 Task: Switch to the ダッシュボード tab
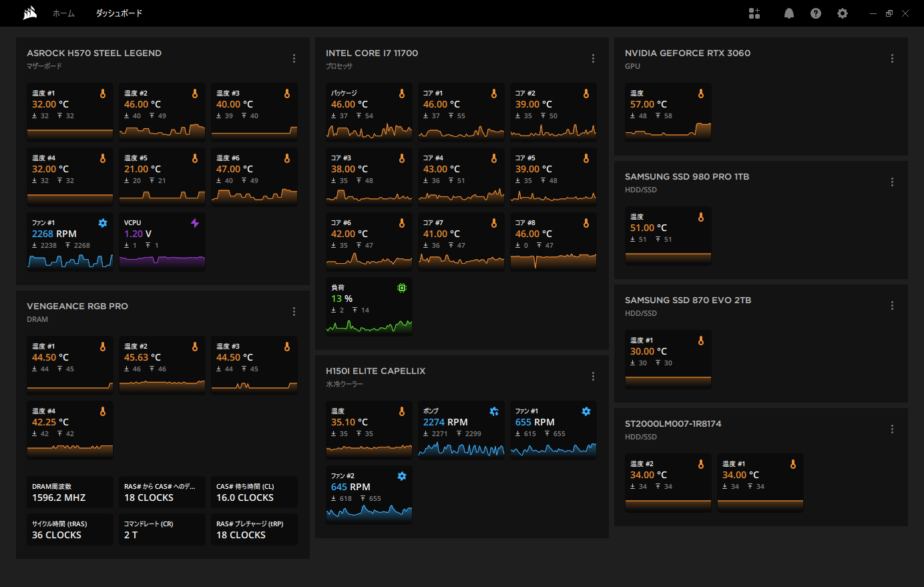tap(119, 13)
